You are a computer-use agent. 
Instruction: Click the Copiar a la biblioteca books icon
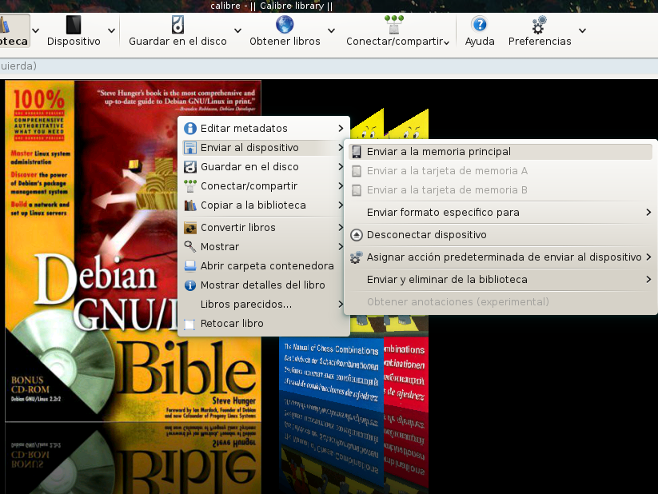[x=190, y=206]
